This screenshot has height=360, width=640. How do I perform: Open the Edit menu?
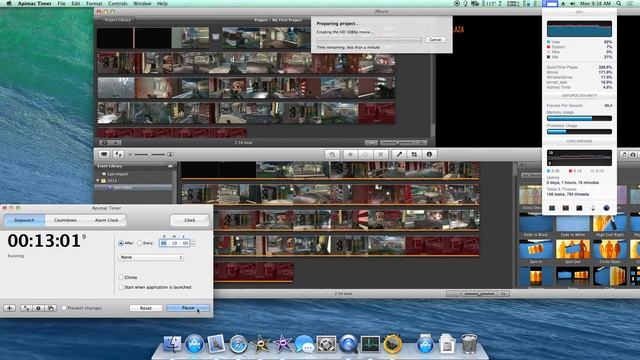76,3
